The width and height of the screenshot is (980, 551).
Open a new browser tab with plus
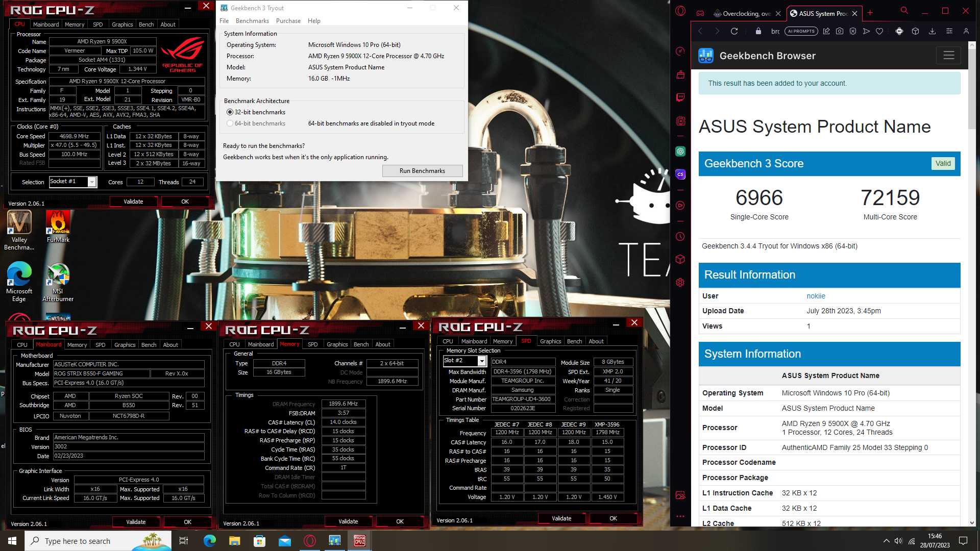point(870,13)
